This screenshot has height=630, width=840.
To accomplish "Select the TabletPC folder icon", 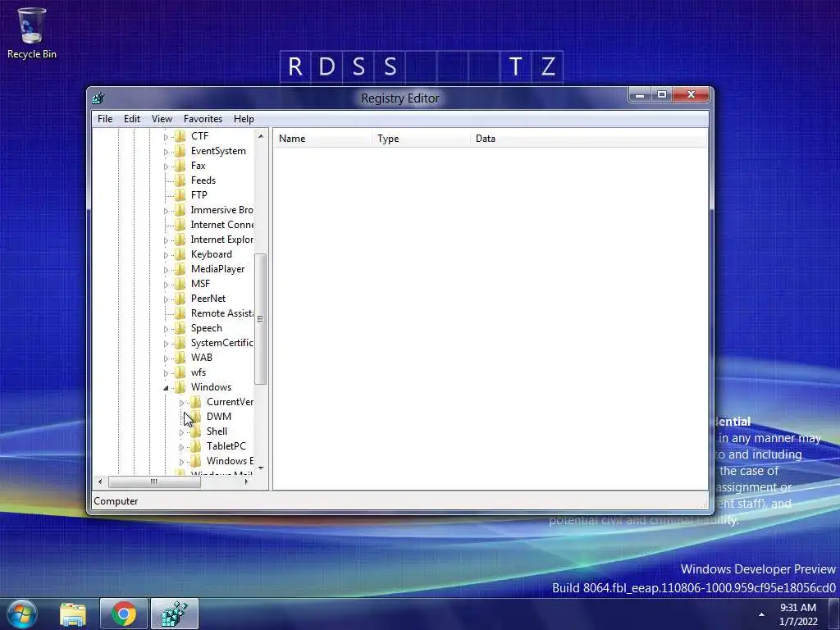I will point(196,446).
